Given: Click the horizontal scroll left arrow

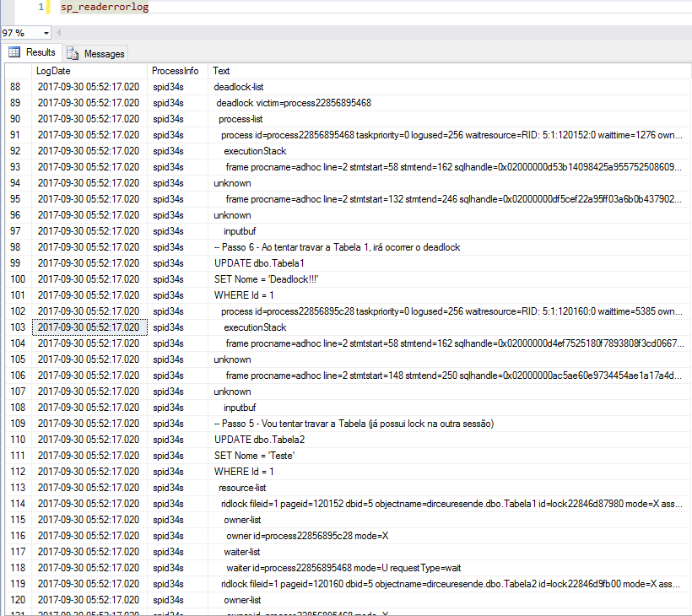Looking at the screenshot, I should pyautogui.click(x=59, y=33).
